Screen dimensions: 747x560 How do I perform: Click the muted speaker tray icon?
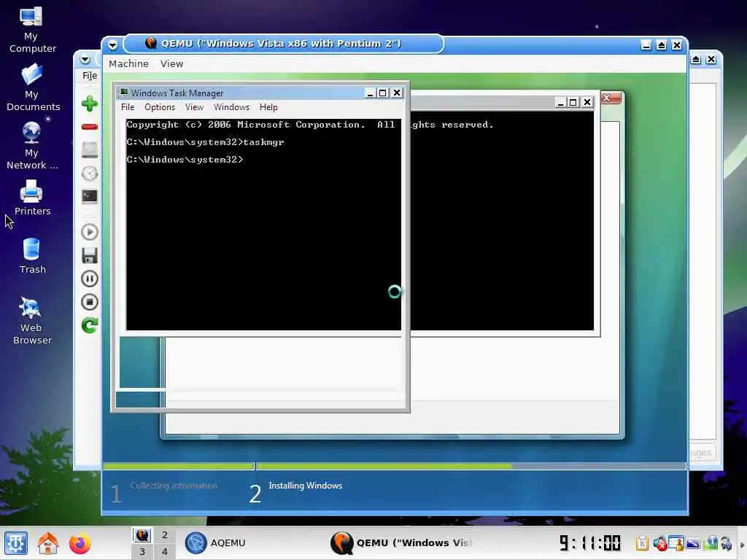click(x=659, y=543)
